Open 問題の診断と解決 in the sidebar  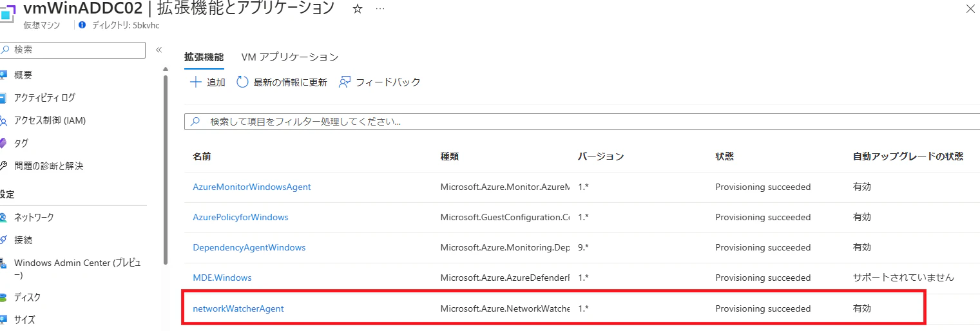(49, 166)
